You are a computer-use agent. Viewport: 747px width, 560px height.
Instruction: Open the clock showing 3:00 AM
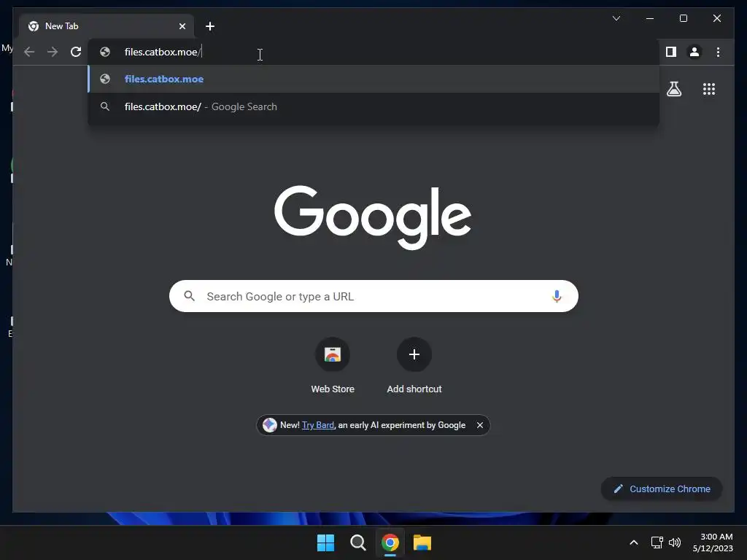point(713,542)
